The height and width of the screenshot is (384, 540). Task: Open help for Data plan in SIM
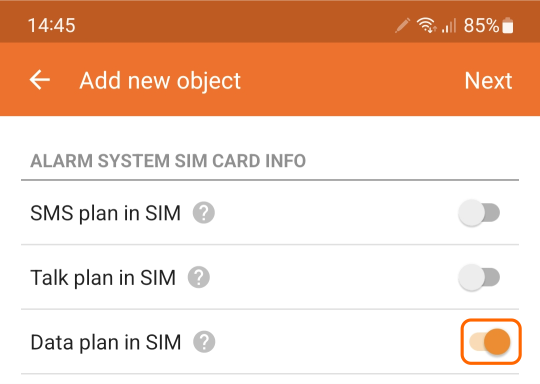tap(204, 342)
